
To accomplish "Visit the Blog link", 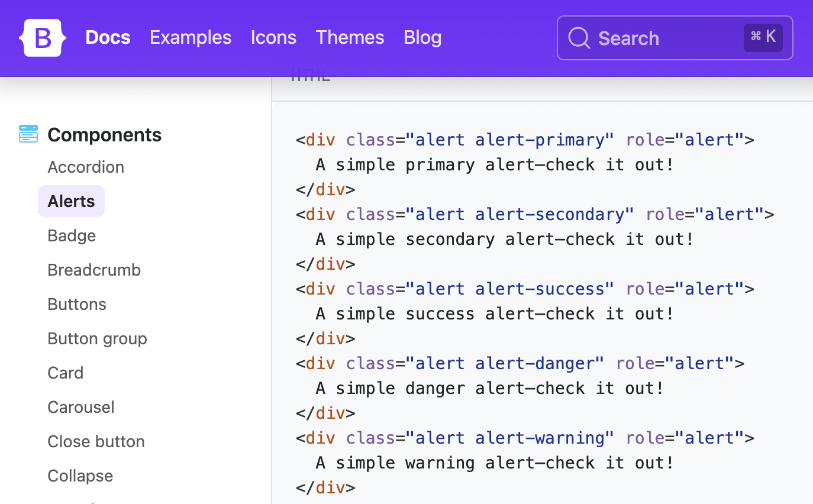I will (422, 37).
